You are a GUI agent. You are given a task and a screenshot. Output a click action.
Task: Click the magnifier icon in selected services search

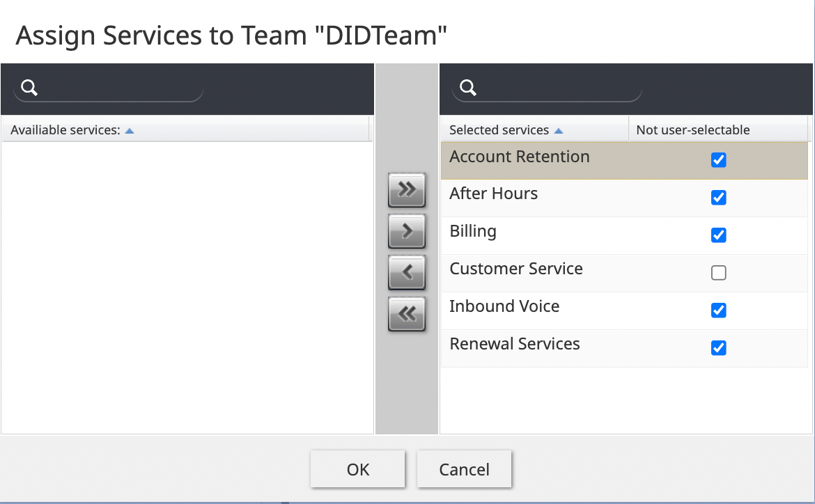click(x=468, y=88)
